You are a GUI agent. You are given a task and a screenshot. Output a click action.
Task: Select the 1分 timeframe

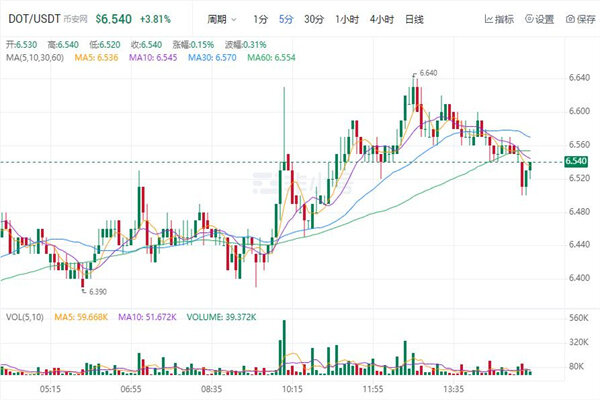pos(261,19)
